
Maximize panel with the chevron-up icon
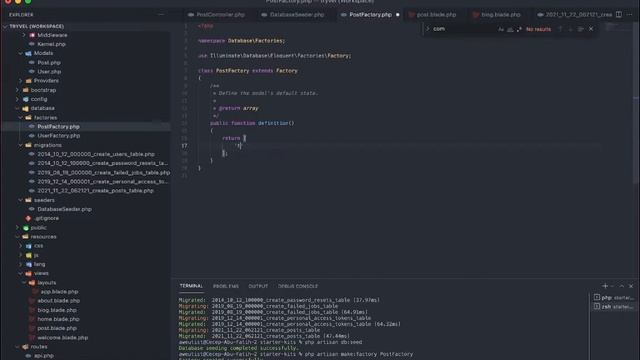[621, 286]
